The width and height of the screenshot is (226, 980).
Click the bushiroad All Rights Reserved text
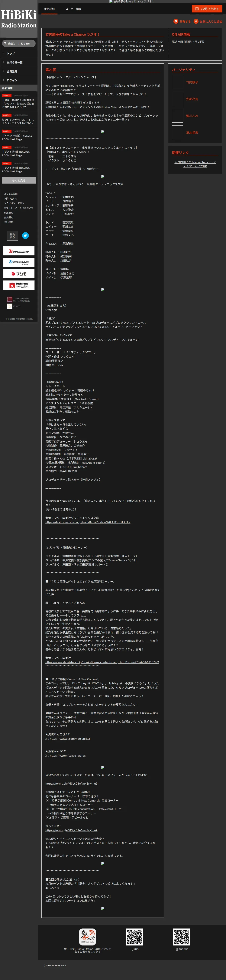19,319
